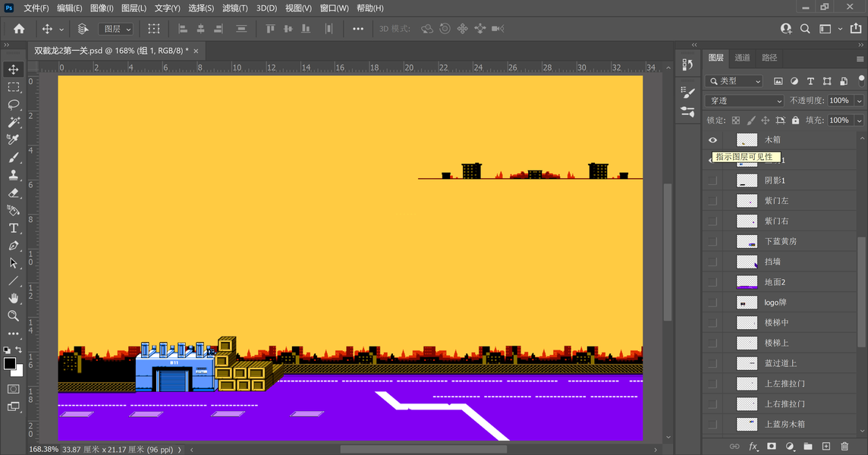
Task: Show the 紫门右 layer visibility box
Action: click(x=713, y=221)
